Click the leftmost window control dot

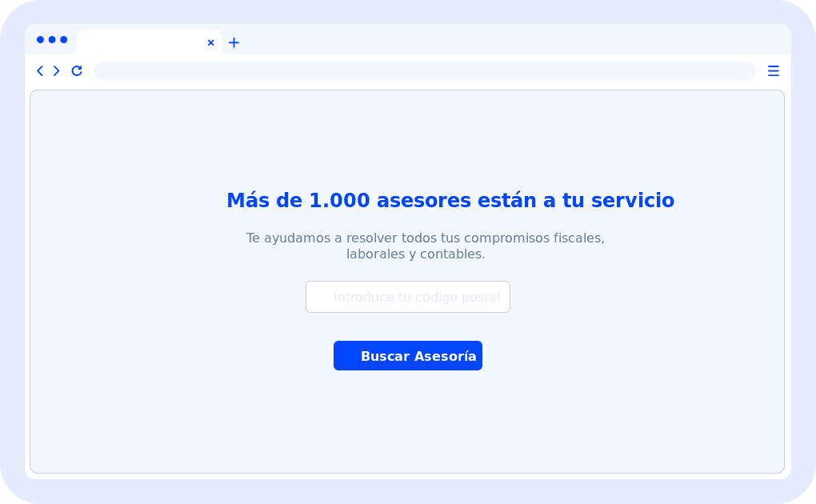point(41,39)
